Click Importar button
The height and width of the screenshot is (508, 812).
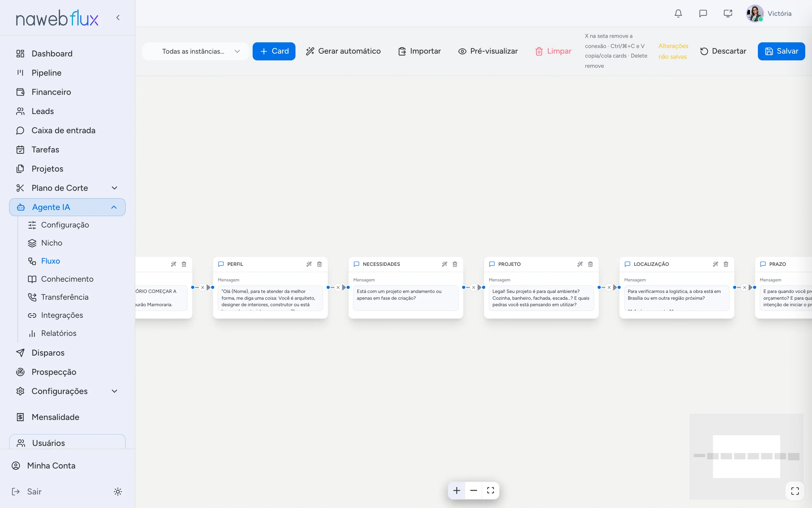pos(420,51)
